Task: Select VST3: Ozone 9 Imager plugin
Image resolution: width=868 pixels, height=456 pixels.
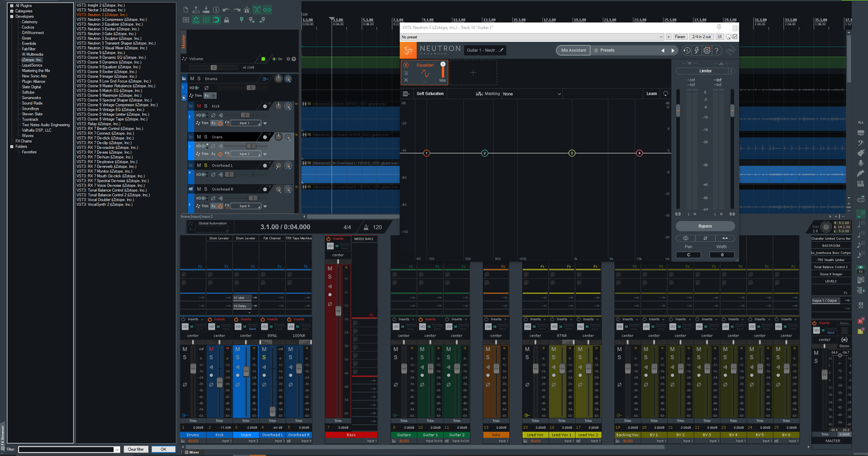Action: tap(106, 77)
